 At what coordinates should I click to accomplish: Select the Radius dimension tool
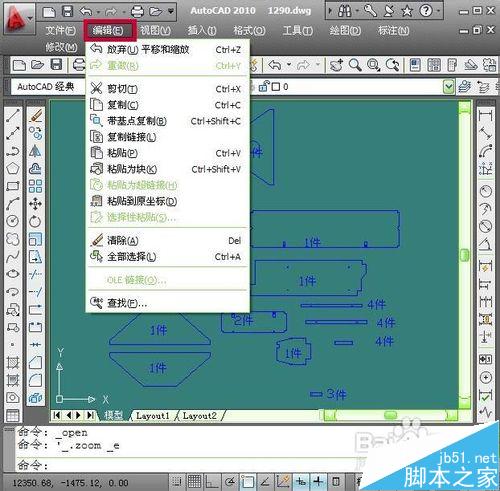point(485,191)
